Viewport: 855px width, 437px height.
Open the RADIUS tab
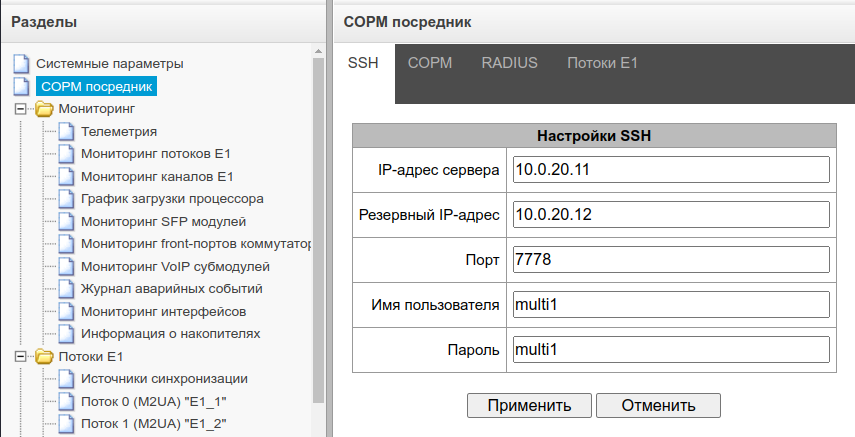[509, 63]
